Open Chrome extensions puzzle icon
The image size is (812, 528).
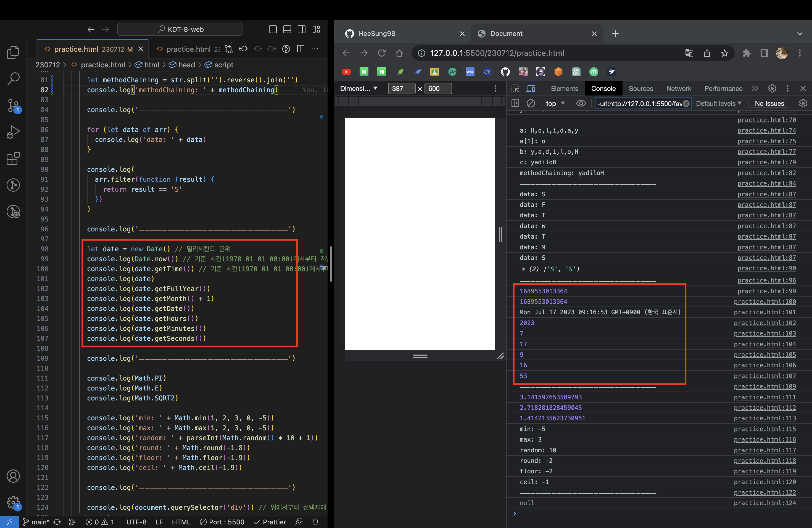tap(747, 53)
